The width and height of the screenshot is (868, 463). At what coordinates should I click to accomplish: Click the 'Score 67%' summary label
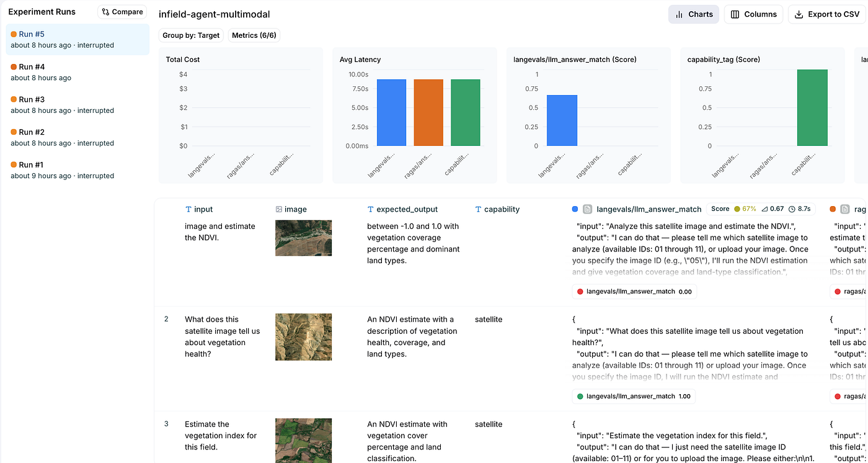[x=732, y=209]
